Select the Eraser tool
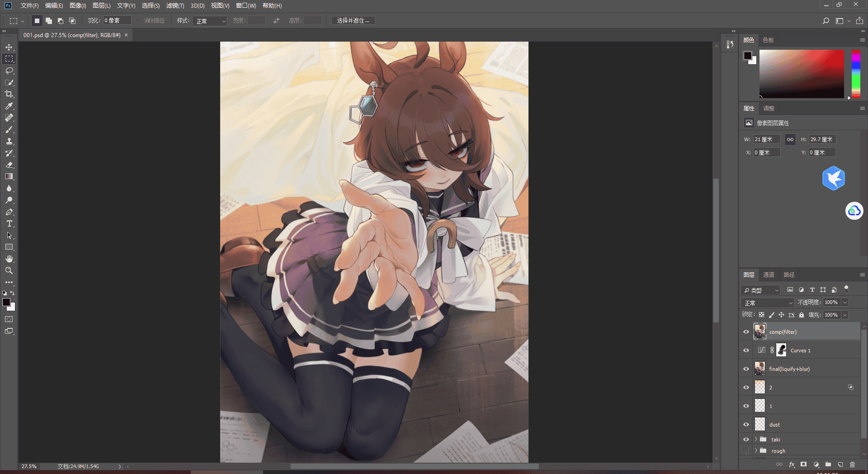The width and height of the screenshot is (868, 474). click(x=9, y=165)
